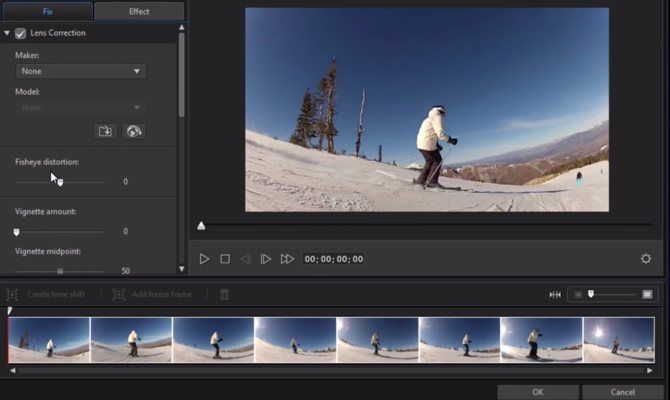Click the Fisheye distortion slider
The width and height of the screenshot is (670, 400).
[x=59, y=182]
